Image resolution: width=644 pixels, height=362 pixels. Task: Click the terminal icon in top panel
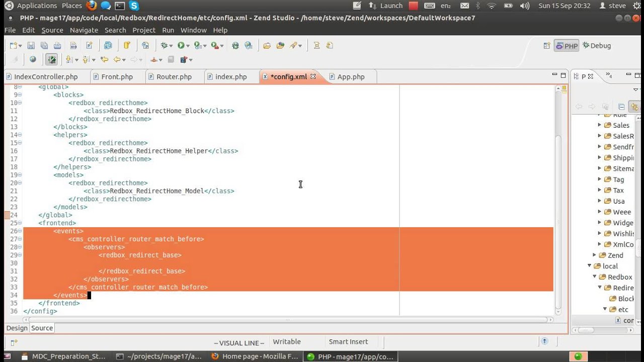point(120,6)
